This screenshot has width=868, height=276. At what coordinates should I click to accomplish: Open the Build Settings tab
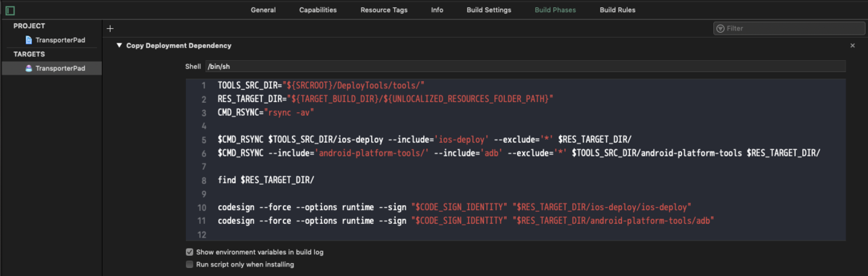pyautogui.click(x=488, y=10)
